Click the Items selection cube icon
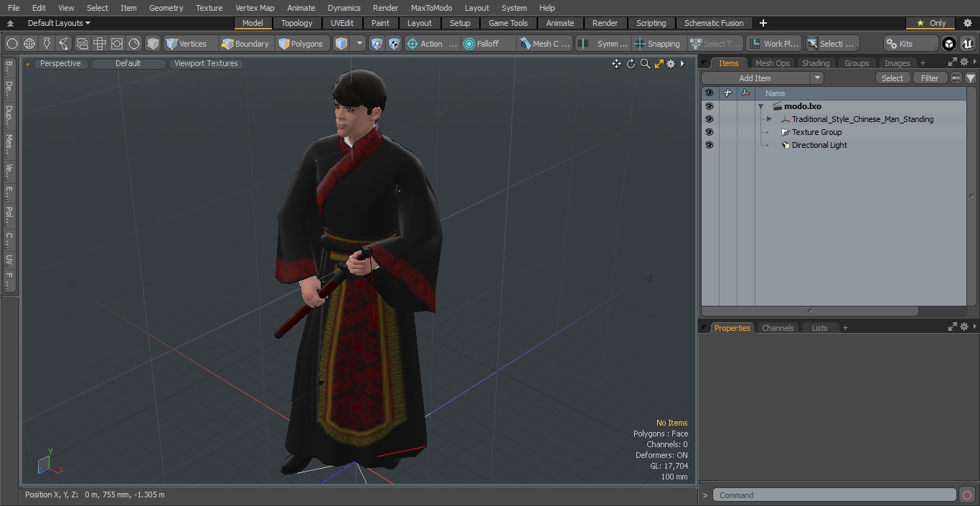 click(x=341, y=44)
